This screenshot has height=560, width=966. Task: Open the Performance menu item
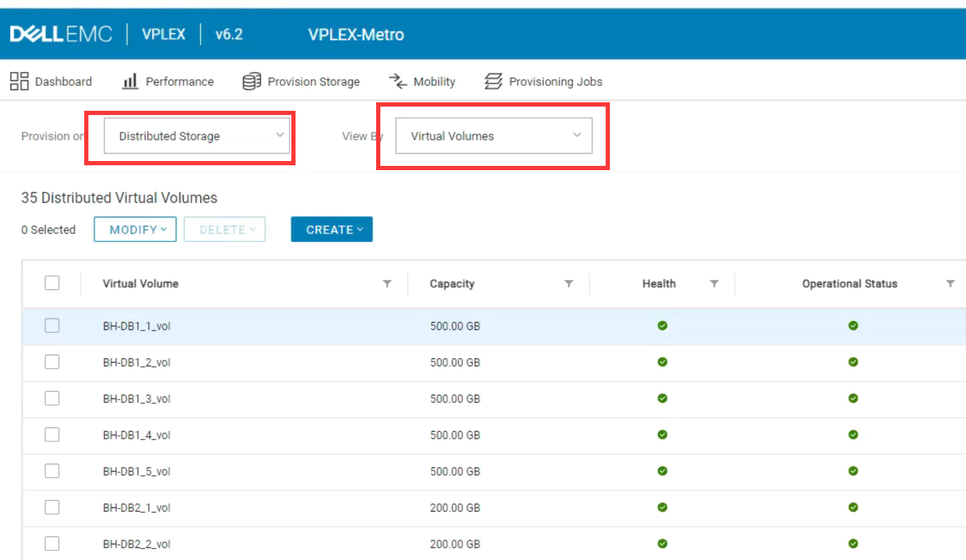179,82
